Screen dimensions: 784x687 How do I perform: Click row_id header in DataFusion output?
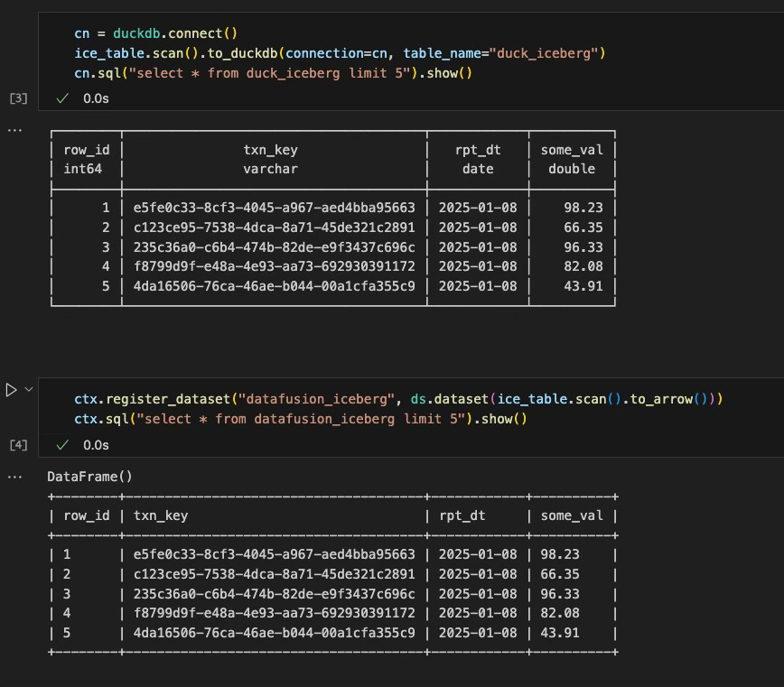pos(87,515)
